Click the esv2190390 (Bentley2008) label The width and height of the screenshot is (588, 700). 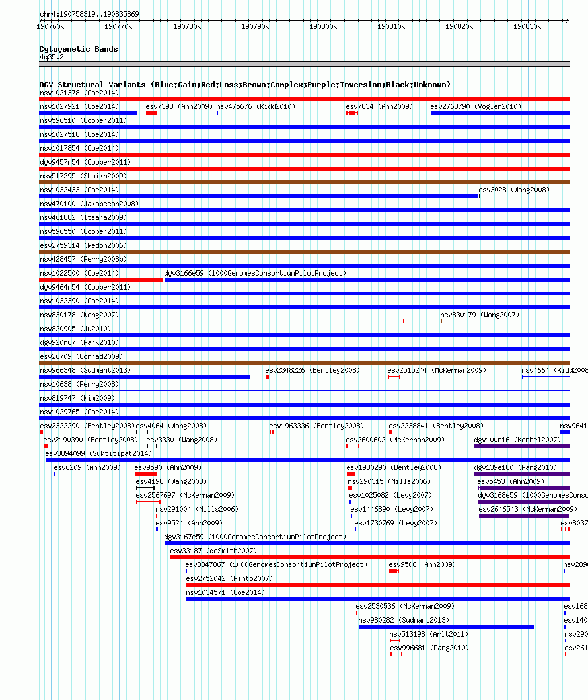91,440
